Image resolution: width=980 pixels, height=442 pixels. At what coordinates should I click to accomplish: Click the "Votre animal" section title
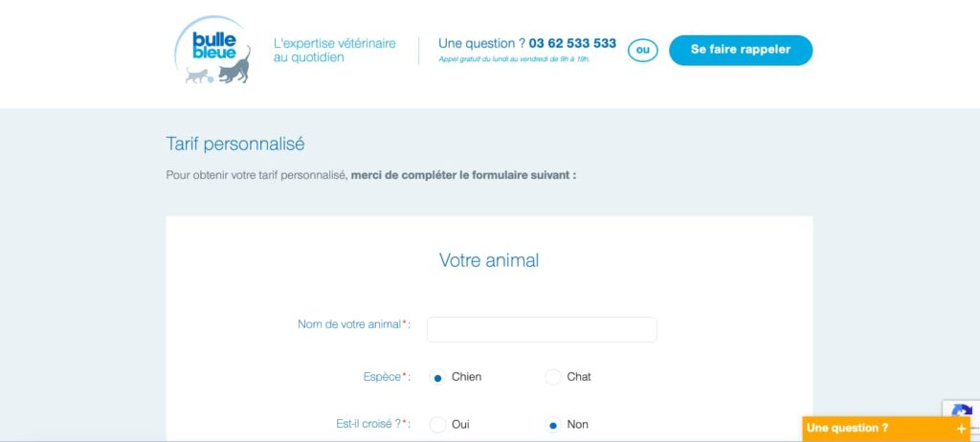489,260
